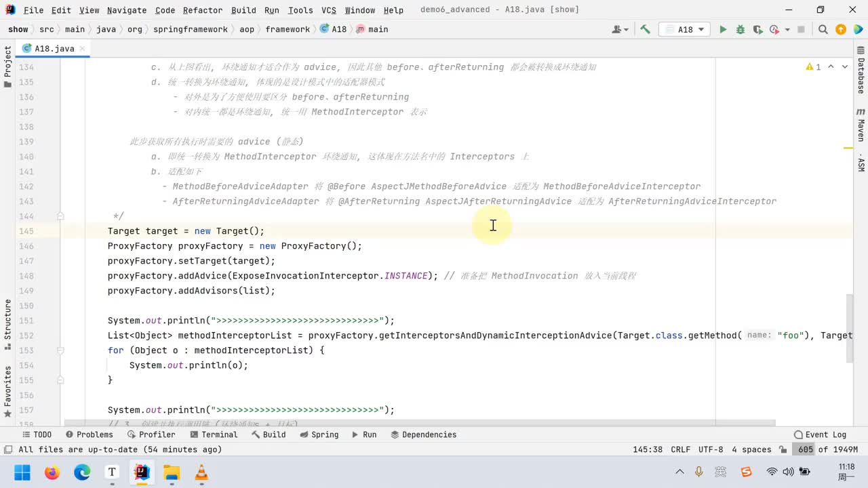This screenshot has width=868, height=488.
Task: Toggle tool window bars icon in status bar
Action: pyautogui.click(x=7, y=449)
